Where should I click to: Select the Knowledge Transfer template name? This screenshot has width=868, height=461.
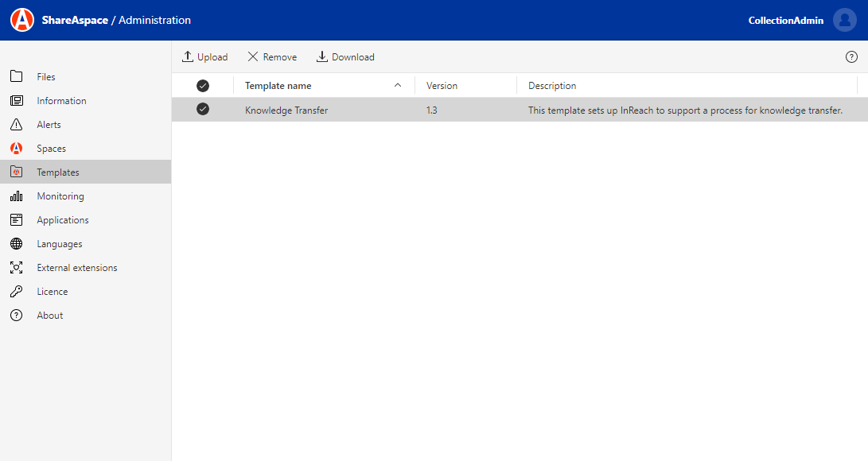tap(286, 110)
